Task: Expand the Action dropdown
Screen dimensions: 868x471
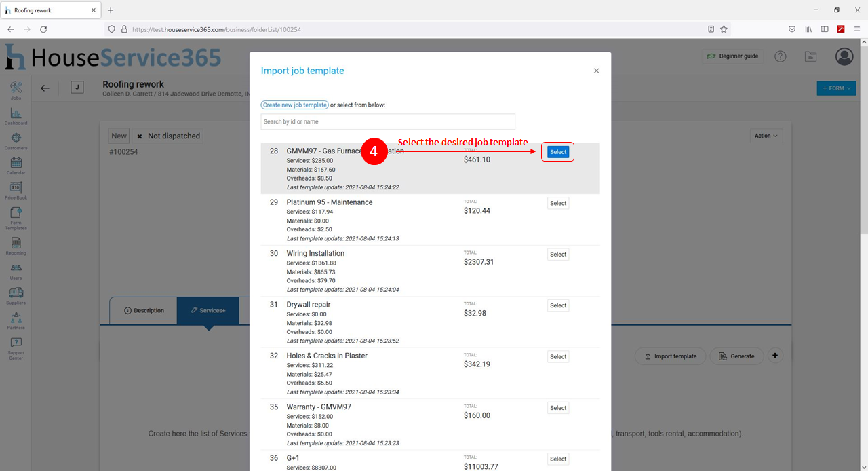Action: point(766,136)
